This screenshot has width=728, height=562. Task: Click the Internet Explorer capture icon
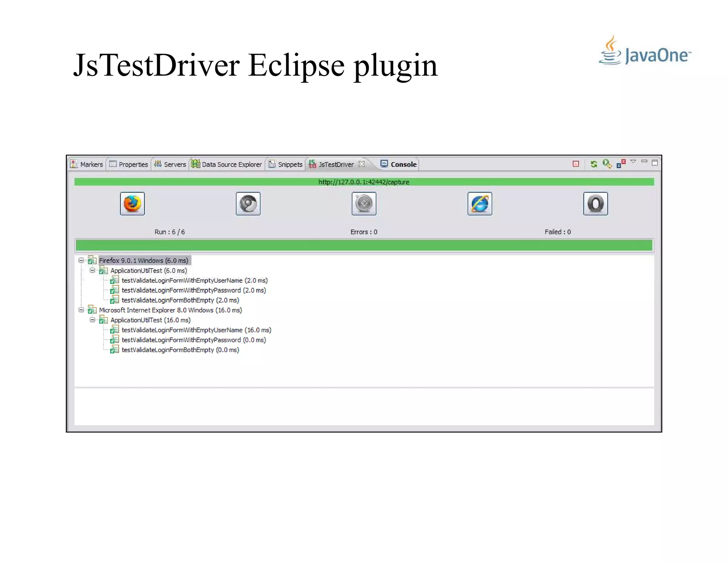point(480,204)
